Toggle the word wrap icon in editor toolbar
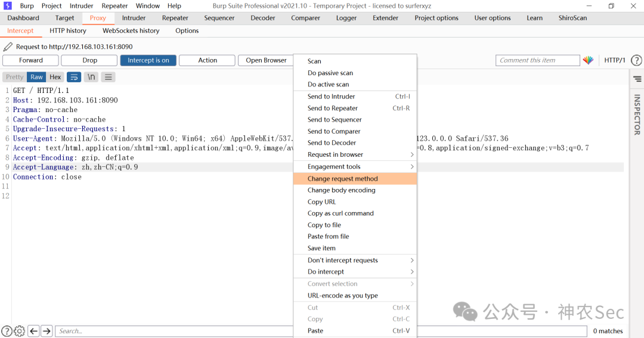 click(74, 77)
